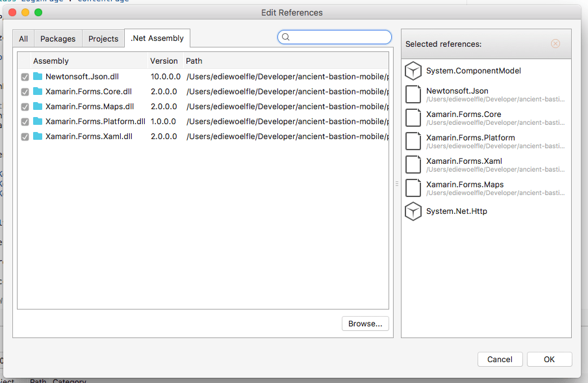Image resolution: width=588 pixels, height=383 pixels.
Task: Uncheck the Xamarin.Forms.Core.dll checkbox
Action: [25, 92]
